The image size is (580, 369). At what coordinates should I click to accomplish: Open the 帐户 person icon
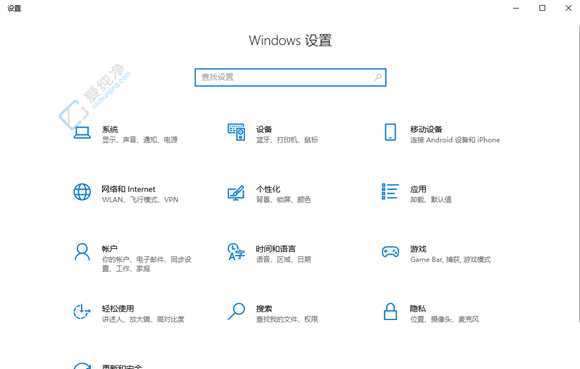[82, 252]
